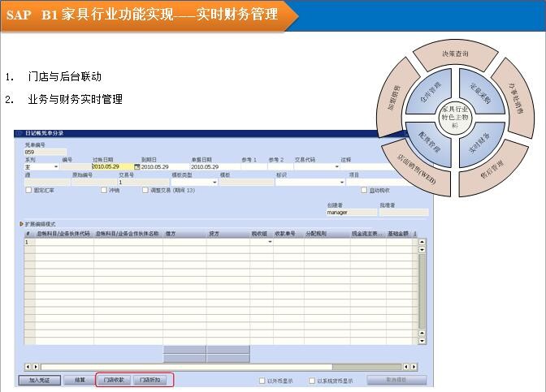546x392 pixels.
Task: Open the 系列 dropdown
Action: coord(57,166)
